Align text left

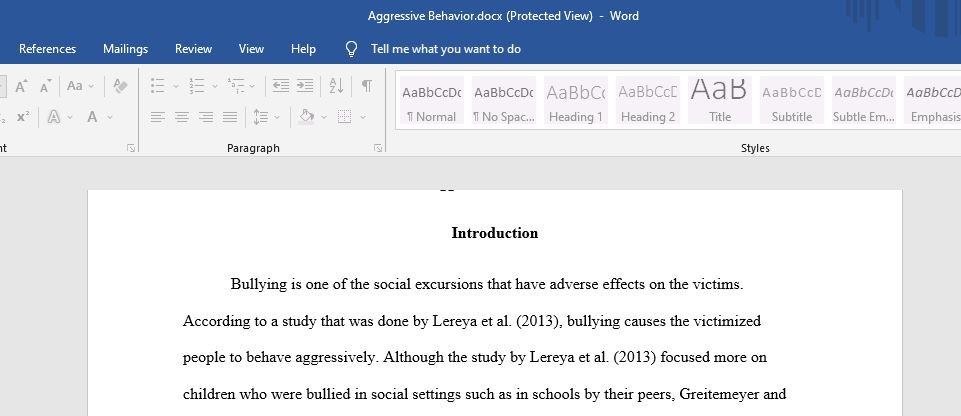pos(158,116)
